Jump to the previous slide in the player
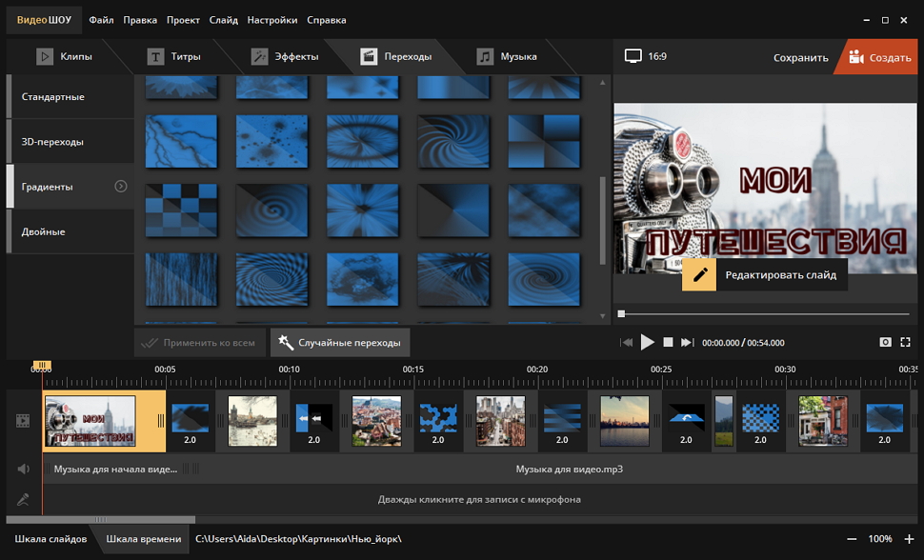924x560 pixels. pyautogui.click(x=627, y=342)
